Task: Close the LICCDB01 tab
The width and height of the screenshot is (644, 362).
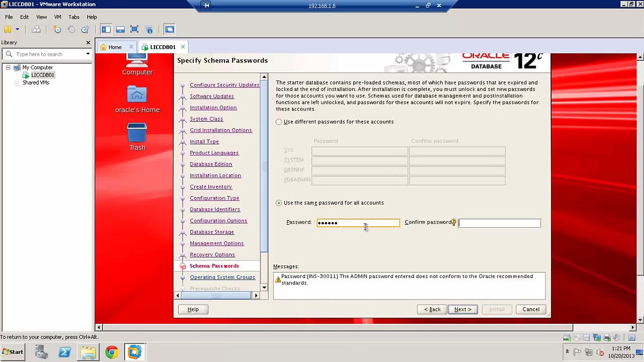Action: pos(183,47)
